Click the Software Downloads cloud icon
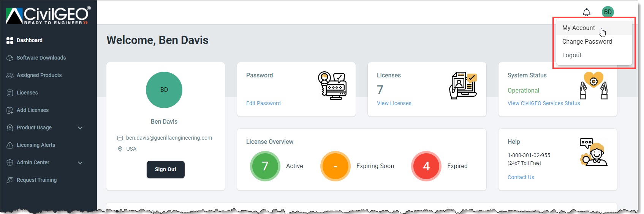644x214 pixels. (x=10, y=58)
